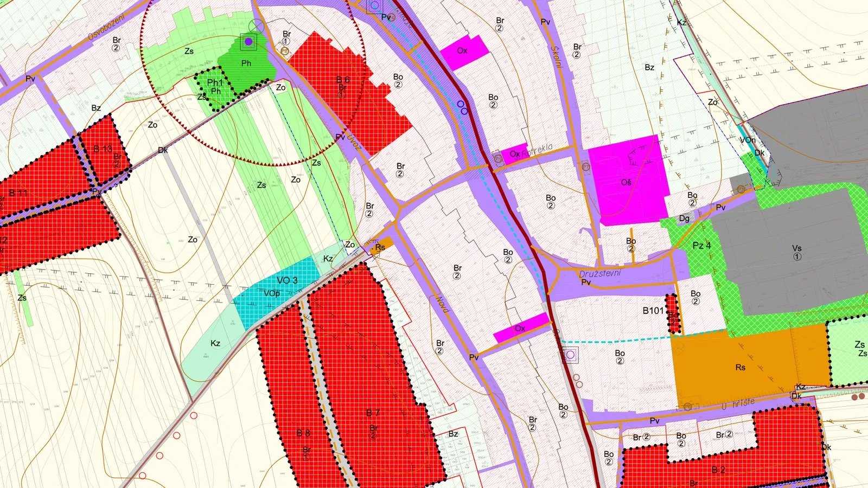The width and height of the screenshot is (868, 488).
Task: Click the B 8 zone label
Action: coord(303,433)
